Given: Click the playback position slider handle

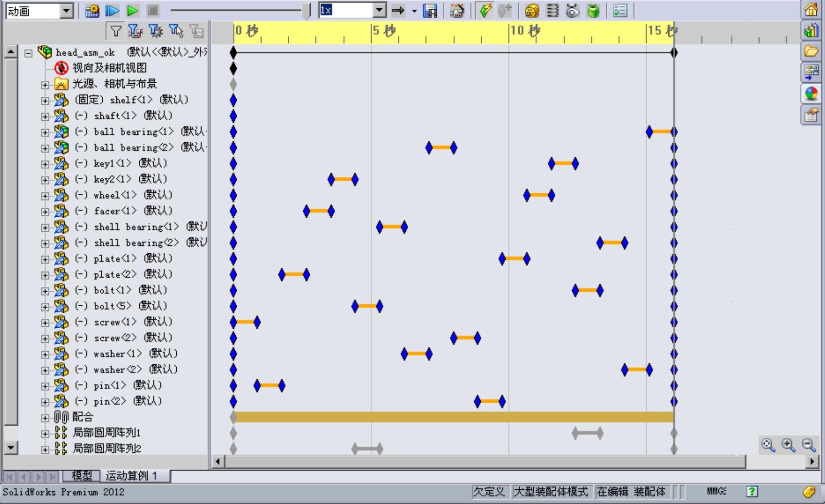Looking at the screenshot, I should tap(306, 11).
